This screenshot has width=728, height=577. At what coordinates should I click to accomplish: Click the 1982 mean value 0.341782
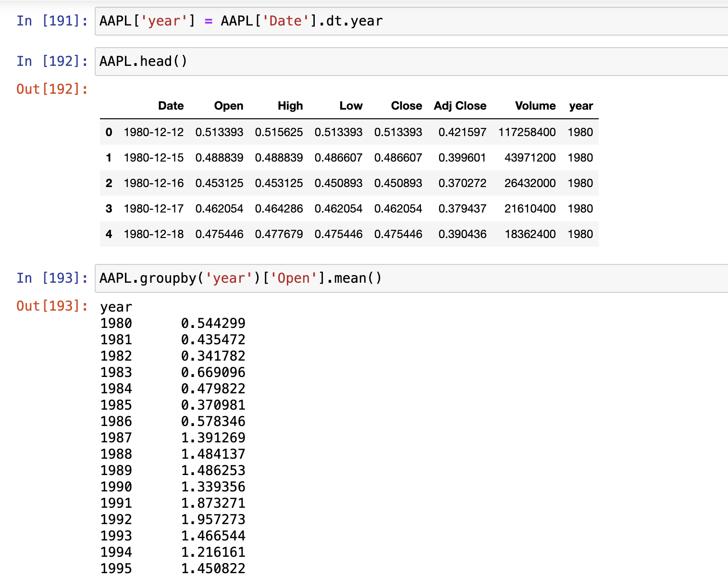(x=213, y=356)
